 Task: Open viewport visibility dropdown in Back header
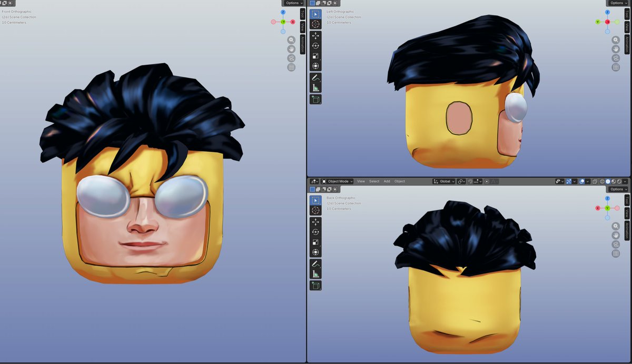click(560, 181)
